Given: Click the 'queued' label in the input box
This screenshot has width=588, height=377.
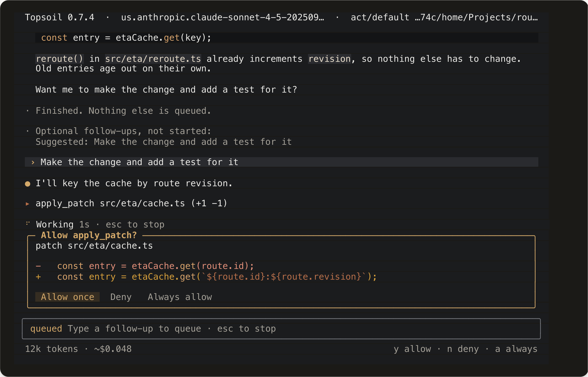Looking at the screenshot, I should coord(46,329).
